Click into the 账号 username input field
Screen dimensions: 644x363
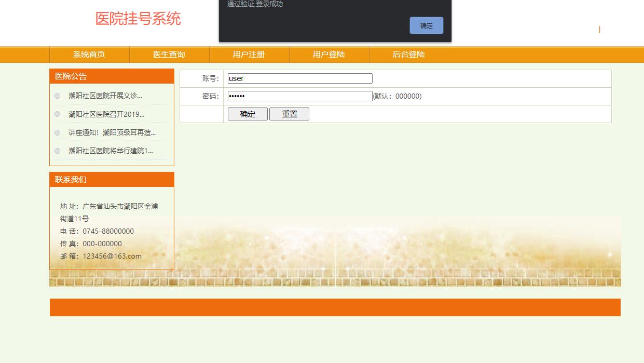299,78
